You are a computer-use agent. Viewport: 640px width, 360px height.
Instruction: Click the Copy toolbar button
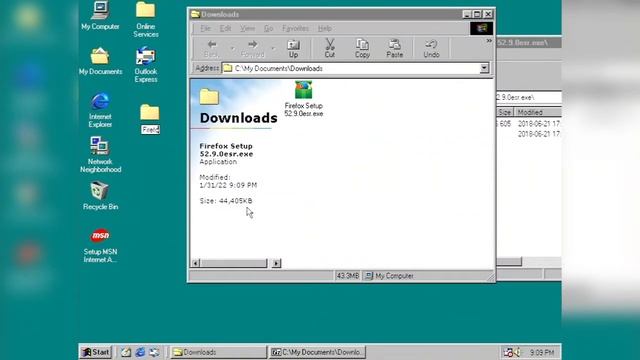coord(362,49)
